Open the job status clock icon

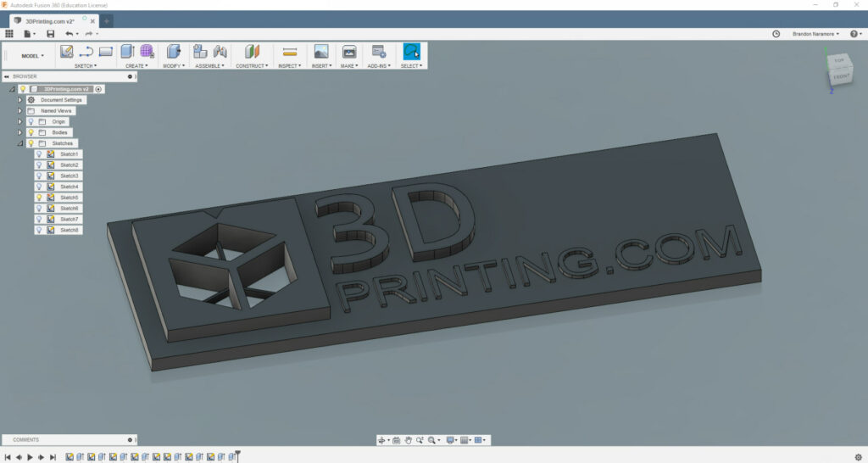click(x=776, y=34)
